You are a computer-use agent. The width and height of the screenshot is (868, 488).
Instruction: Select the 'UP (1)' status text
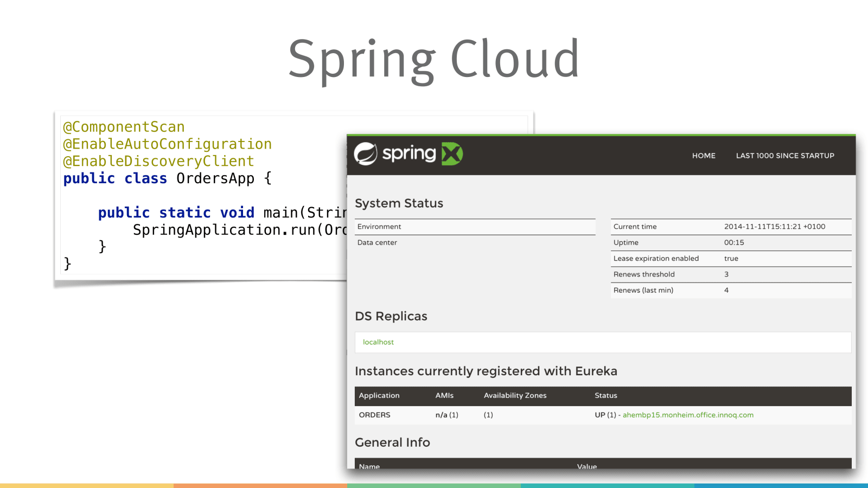point(605,415)
